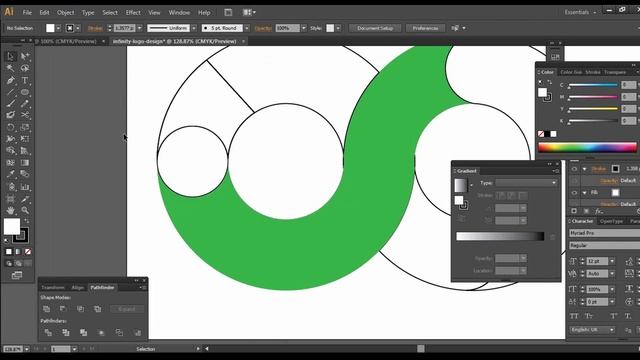Image resolution: width=640 pixels, height=360 pixels.
Task: Select the Hand tool
Action: click(x=11, y=210)
